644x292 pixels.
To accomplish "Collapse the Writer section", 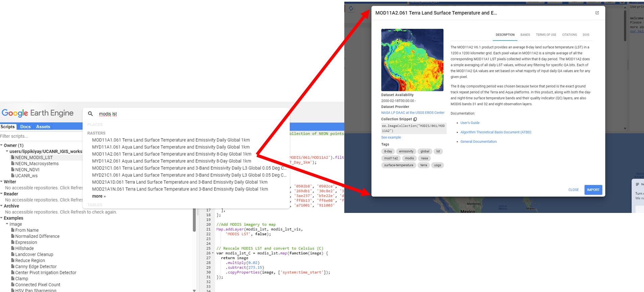I will tap(2, 182).
